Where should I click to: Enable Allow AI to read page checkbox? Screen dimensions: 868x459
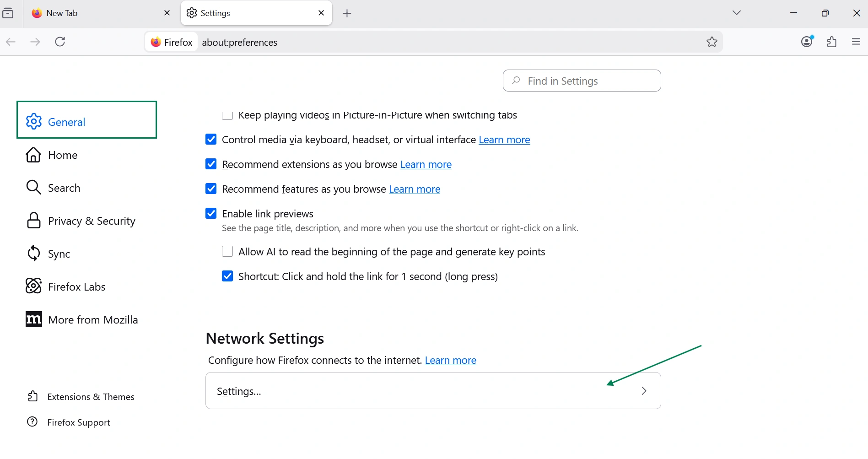[x=227, y=251]
